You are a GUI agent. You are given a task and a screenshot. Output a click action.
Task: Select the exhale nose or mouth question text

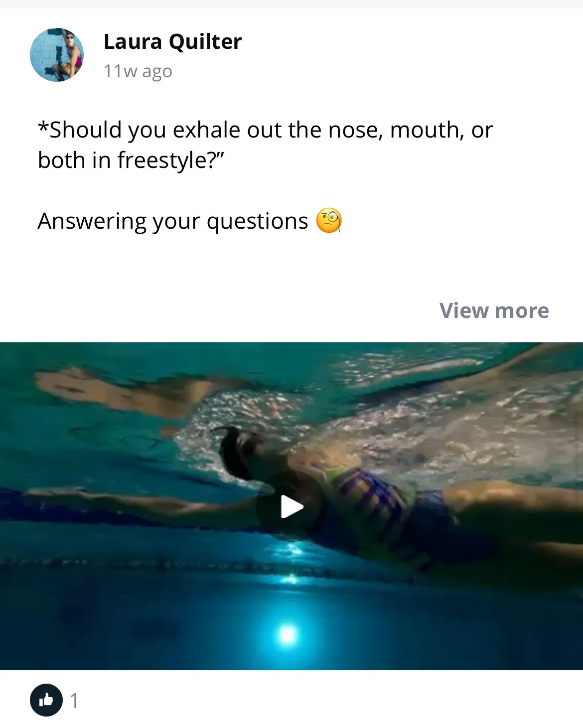[265, 145]
